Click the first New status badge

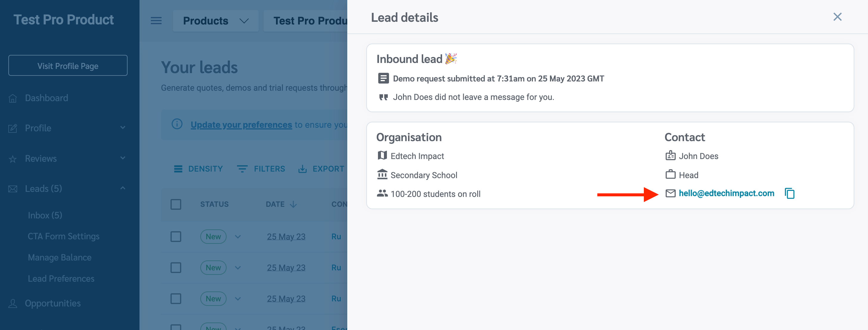click(x=213, y=237)
